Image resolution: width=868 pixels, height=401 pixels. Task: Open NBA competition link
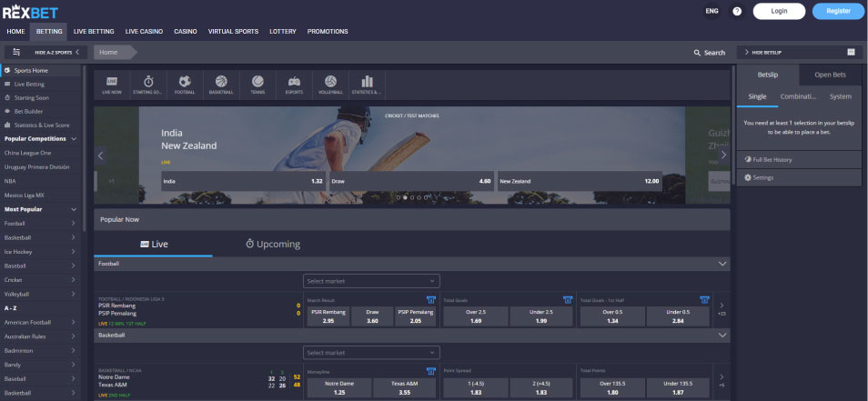pos(10,181)
